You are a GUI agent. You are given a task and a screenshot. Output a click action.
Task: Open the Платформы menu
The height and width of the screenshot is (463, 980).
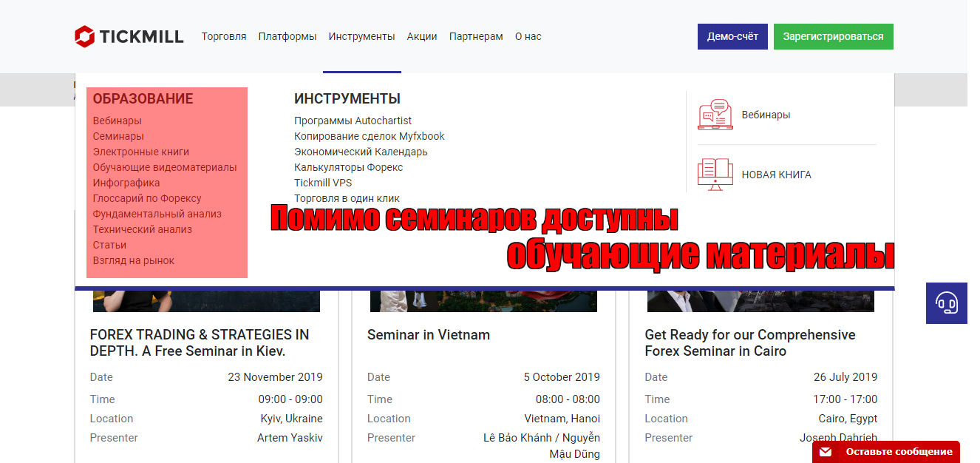coord(287,36)
